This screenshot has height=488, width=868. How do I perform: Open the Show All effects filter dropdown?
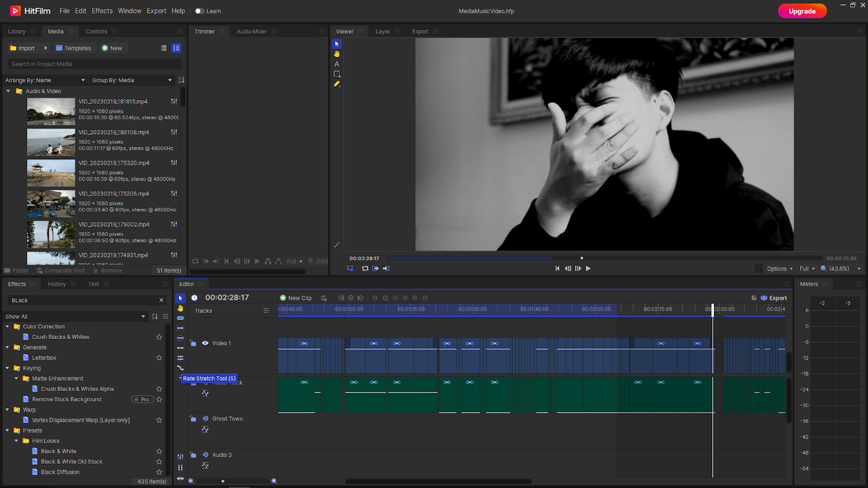[75, 317]
